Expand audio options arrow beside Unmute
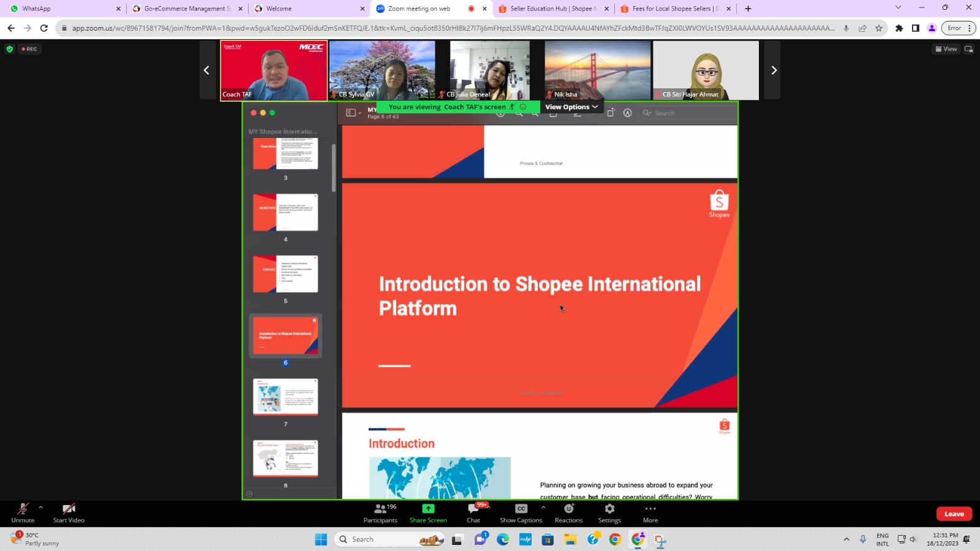This screenshot has height=551, width=980. [40, 507]
